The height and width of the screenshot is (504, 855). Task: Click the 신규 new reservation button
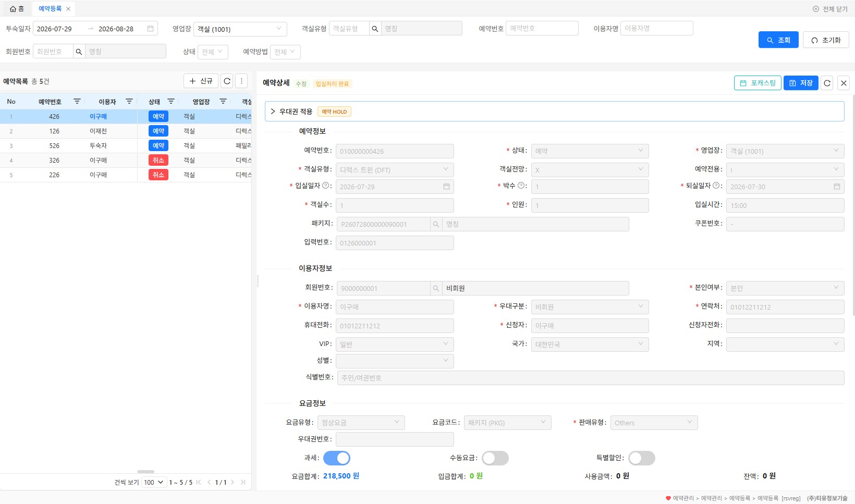[x=201, y=81]
